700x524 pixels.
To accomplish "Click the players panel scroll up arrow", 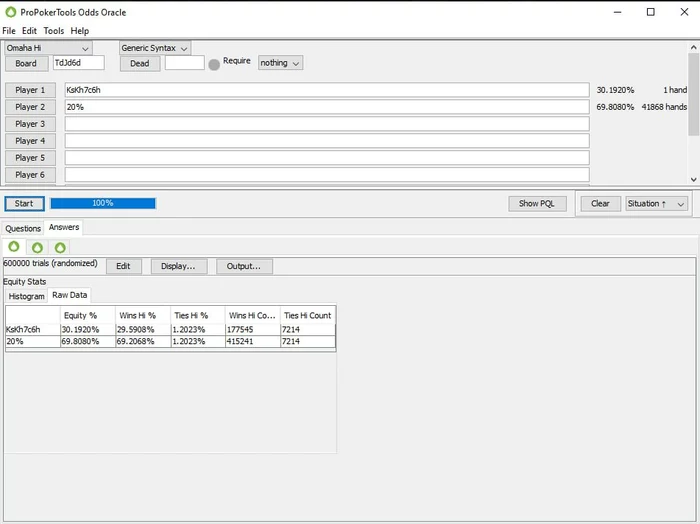I will point(693,47).
